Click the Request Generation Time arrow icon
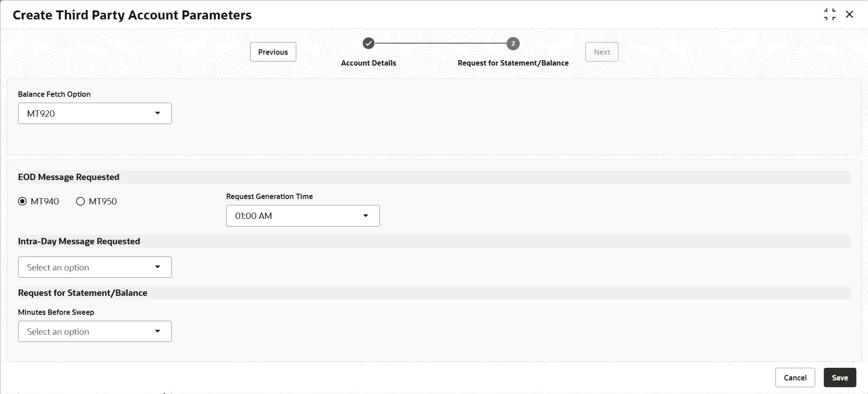The image size is (868, 394). coord(365,216)
